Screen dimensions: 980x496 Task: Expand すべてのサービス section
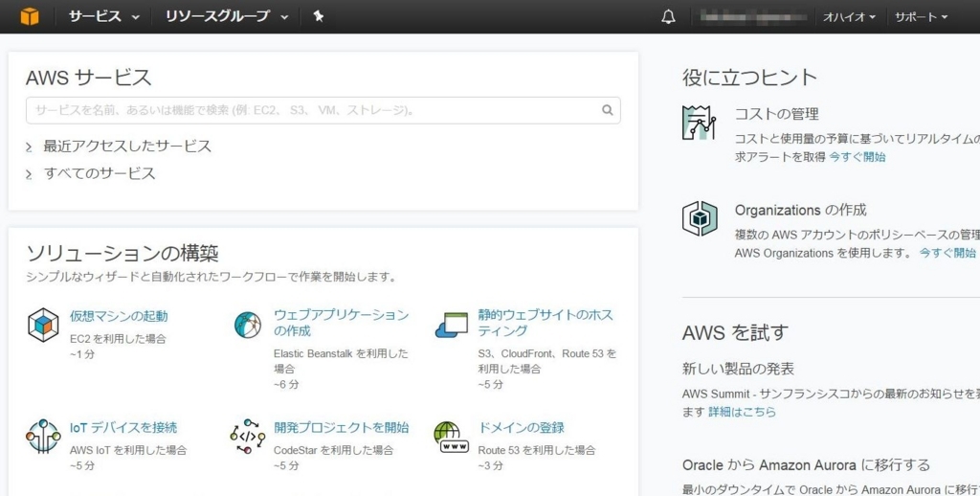[91, 173]
